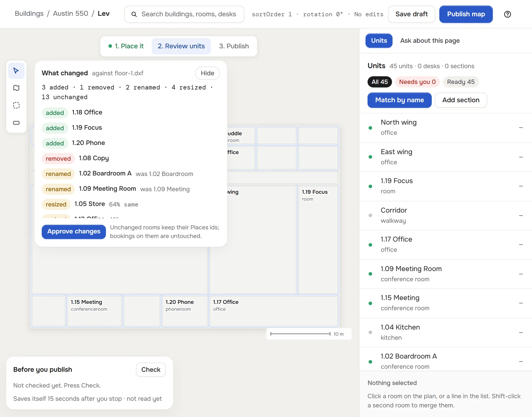This screenshot has height=417, width=532.
Task: Click dash on Corridor row
Action: pos(521,216)
